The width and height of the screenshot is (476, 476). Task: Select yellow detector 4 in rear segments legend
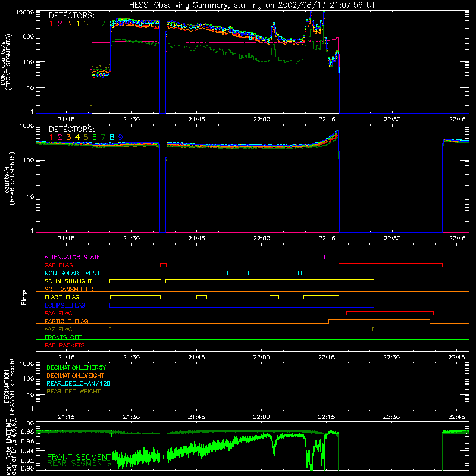77,137
